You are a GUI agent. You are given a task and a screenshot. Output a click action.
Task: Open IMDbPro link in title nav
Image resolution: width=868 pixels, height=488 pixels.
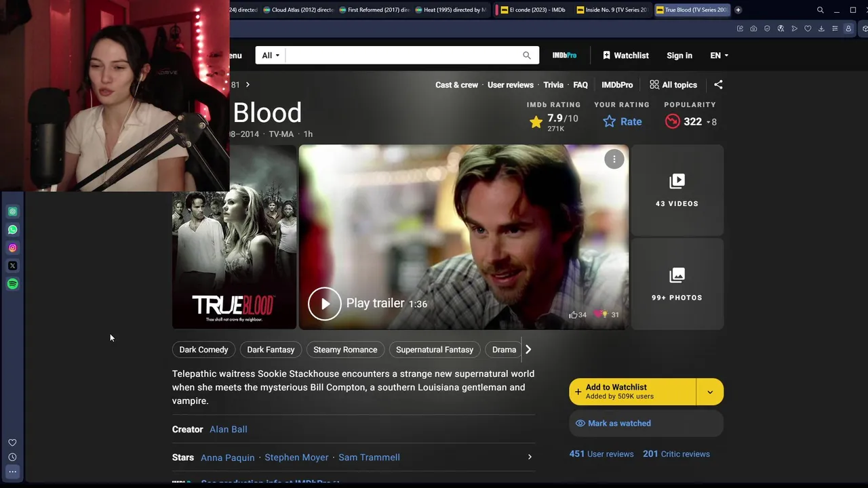[x=617, y=85]
